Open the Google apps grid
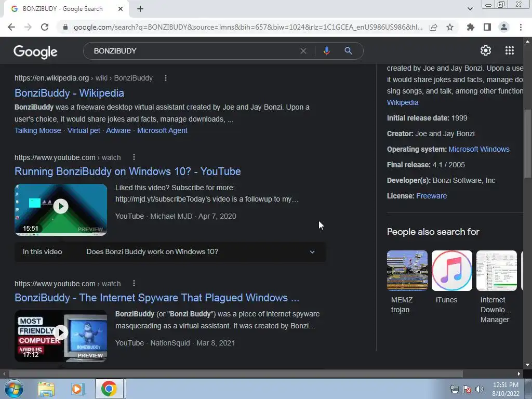This screenshot has height=399, width=532. [509, 50]
